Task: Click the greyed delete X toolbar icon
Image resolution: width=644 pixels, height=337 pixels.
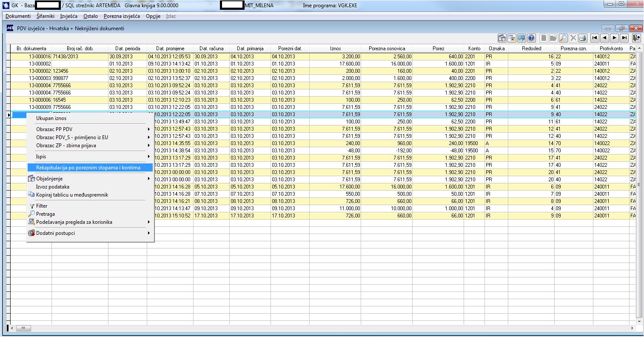Action: (573, 38)
